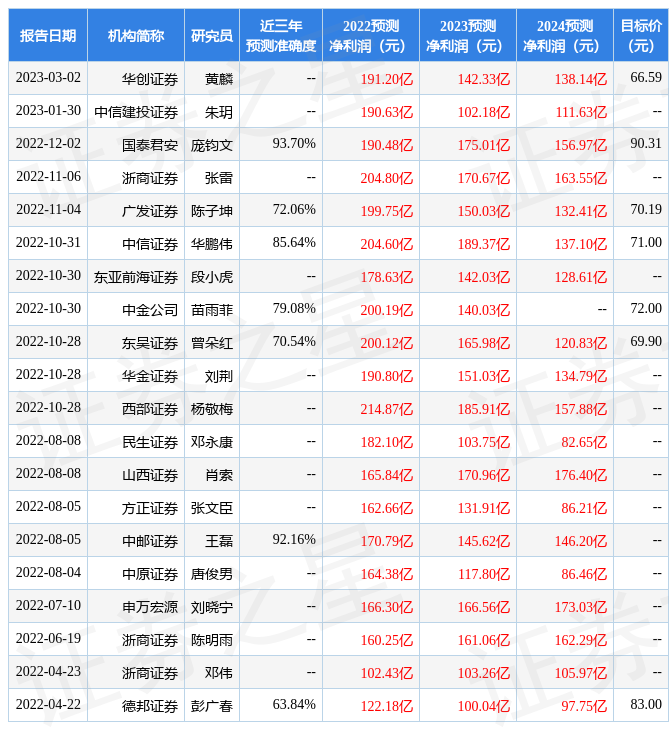The image size is (669, 730).
Task: Click the value 131.91亿
Action: (x=484, y=508)
